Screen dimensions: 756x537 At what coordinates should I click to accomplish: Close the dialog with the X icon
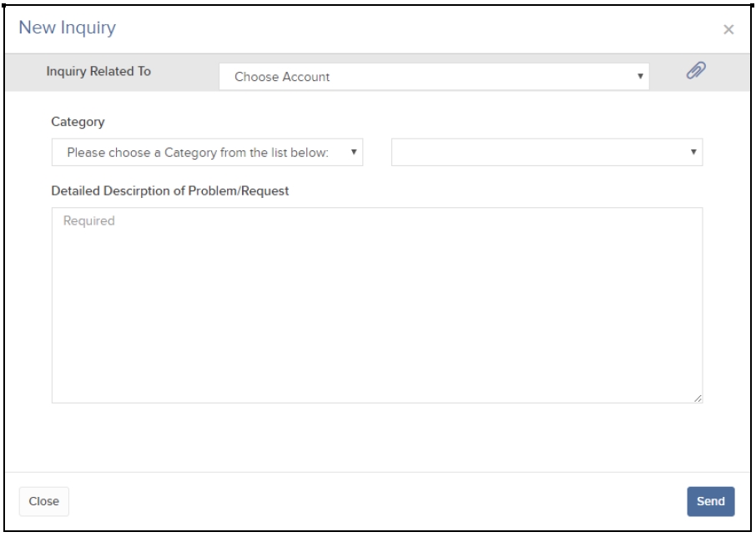click(728, 30)
